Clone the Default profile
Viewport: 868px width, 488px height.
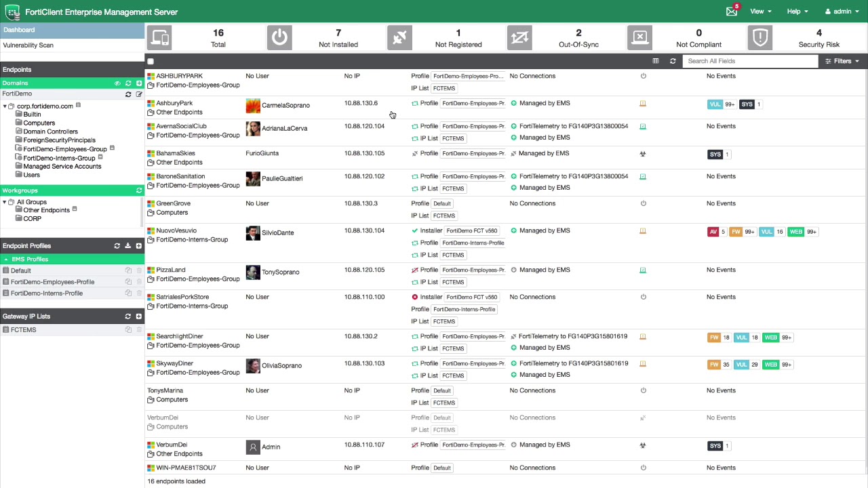(128, 270)
